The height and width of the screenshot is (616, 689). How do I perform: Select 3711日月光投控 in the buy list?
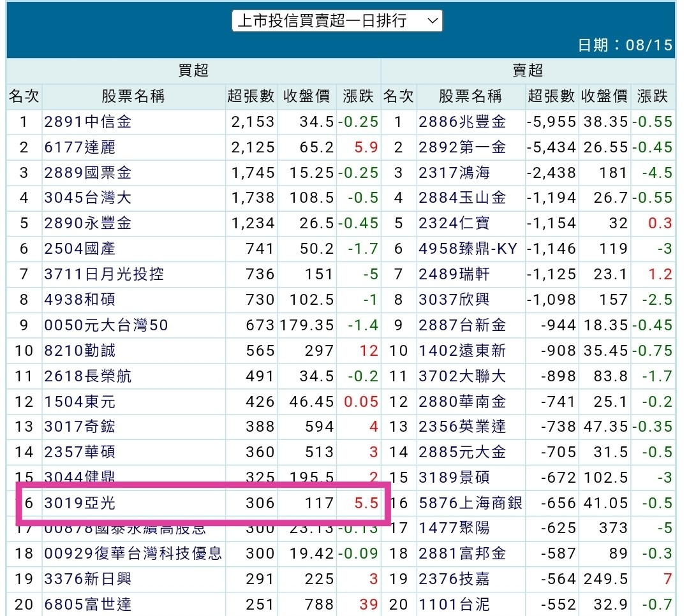click(104, 274)
